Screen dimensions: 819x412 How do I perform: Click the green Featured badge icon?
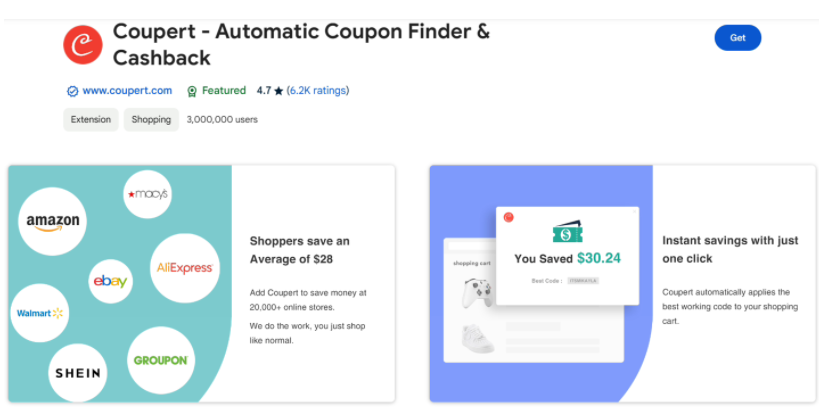pos(192,91)
